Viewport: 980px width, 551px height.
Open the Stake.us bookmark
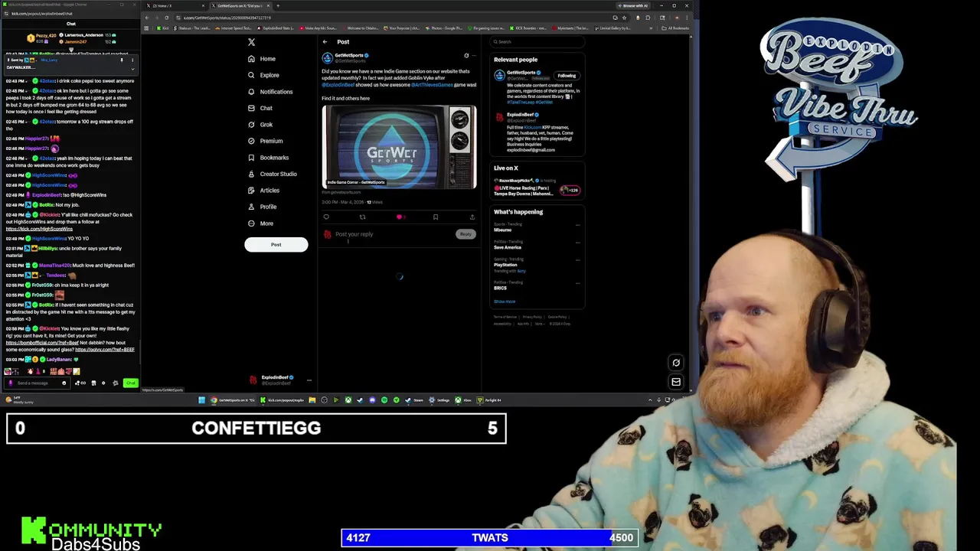pyautogui.click(x=192, y=28)
